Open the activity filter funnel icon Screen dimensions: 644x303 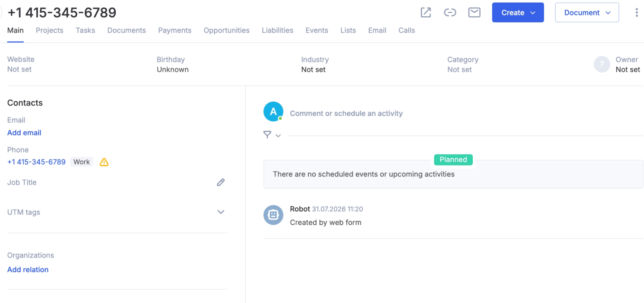pos(267,135)
